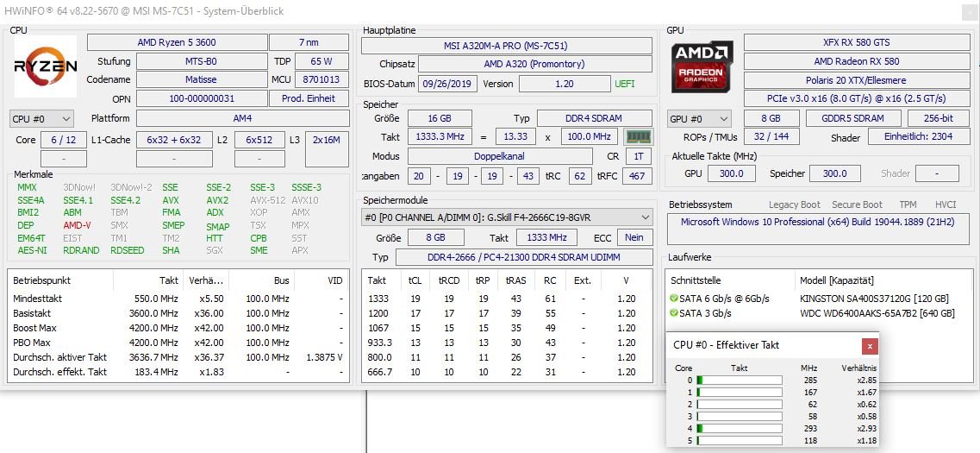This screenshot has width=980, height=453.
Task: Click the 1T command rate field
Action: click(x=638, y=156)
